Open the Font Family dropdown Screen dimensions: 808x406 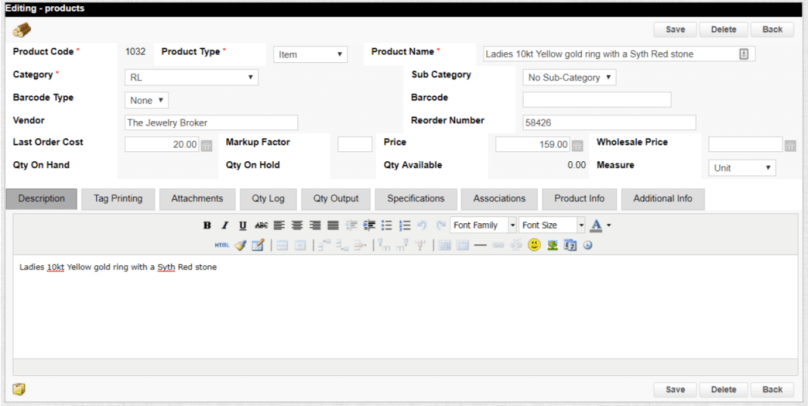483,225
